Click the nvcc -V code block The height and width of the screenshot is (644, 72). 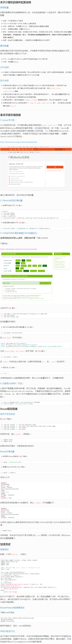pyautogui.click(x=36, y=373)
